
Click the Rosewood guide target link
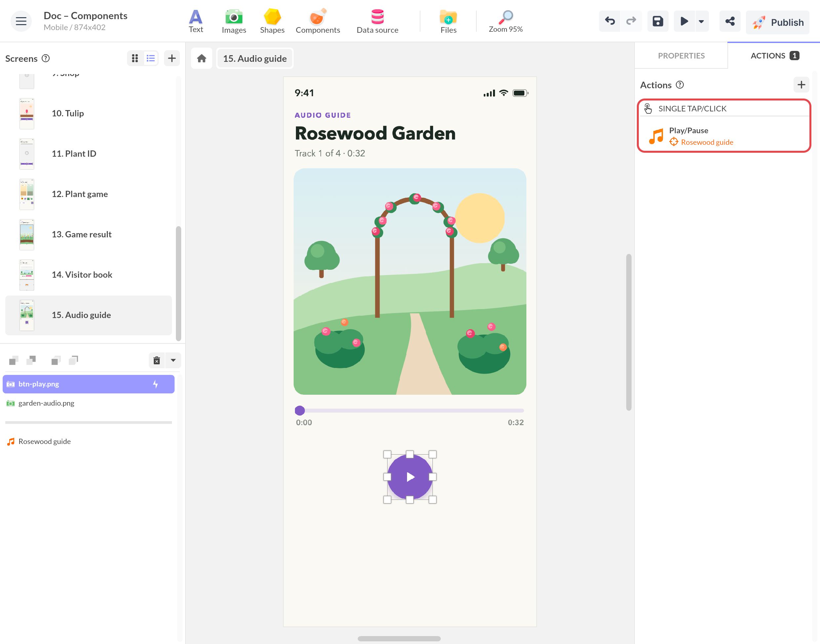click(701, 142)
